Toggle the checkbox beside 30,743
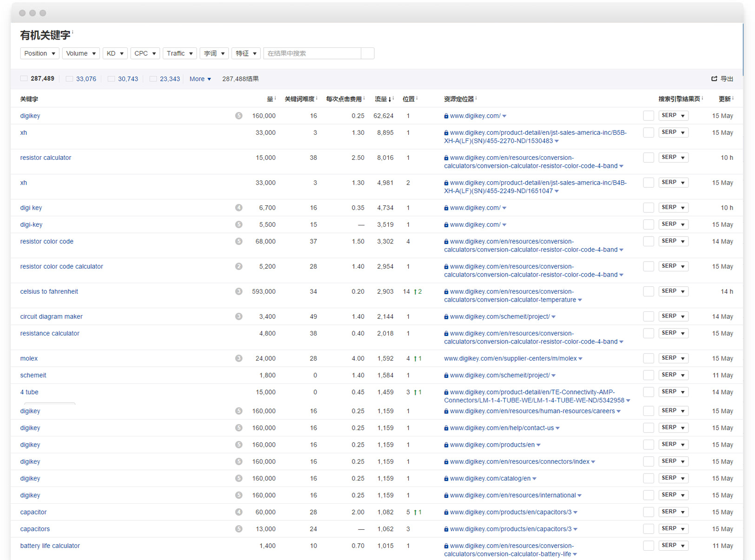Viewport: 755px width, 560px height. tap(111, 79)
